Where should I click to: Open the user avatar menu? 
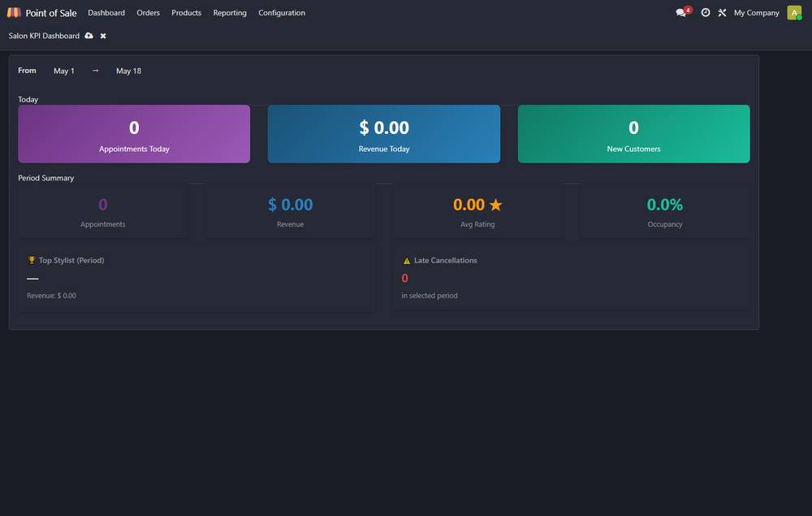coord(794,12)
